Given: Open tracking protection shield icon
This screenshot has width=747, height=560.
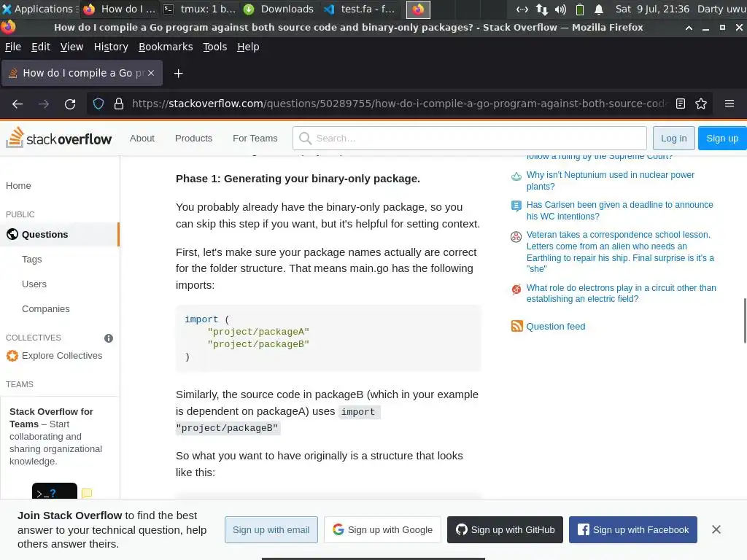Looking at the screenshot, I should click(98, 104).
